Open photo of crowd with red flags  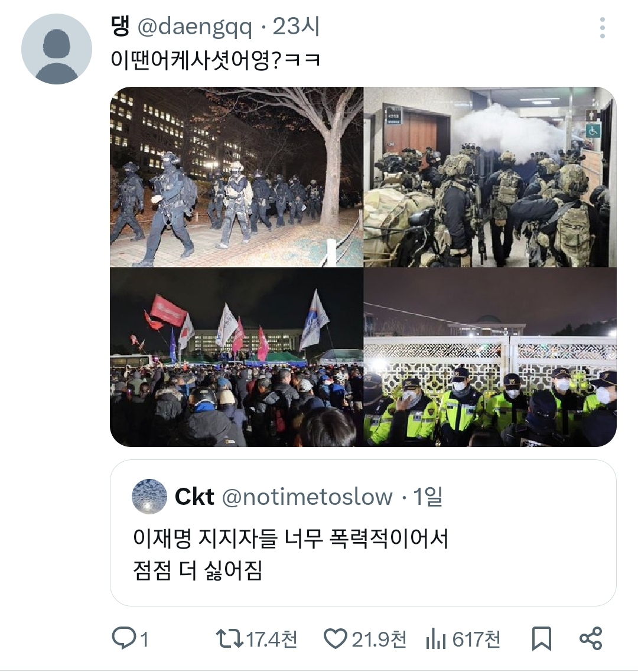pos(236,357)
